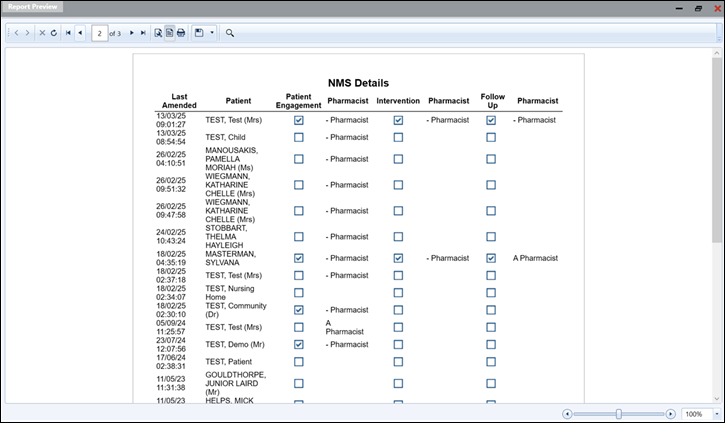Tick Follow Up for STOBBART, THELMA HAYLEIGH

tap(491, 237)
